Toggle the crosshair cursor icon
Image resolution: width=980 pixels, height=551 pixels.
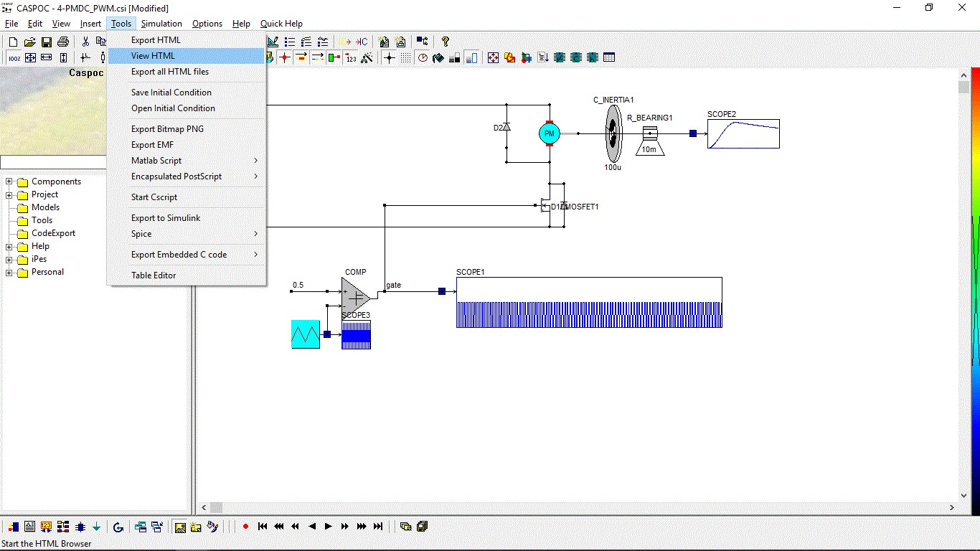point(390,57)
